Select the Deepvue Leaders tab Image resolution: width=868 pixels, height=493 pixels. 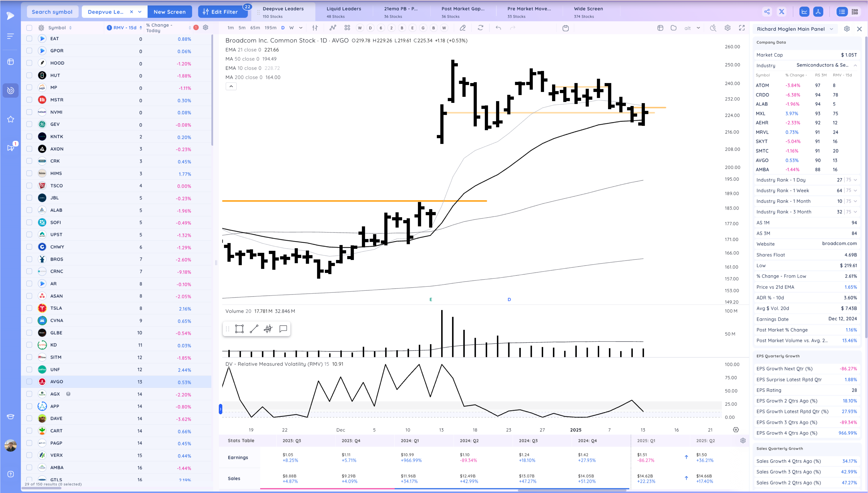click(283, 12)
